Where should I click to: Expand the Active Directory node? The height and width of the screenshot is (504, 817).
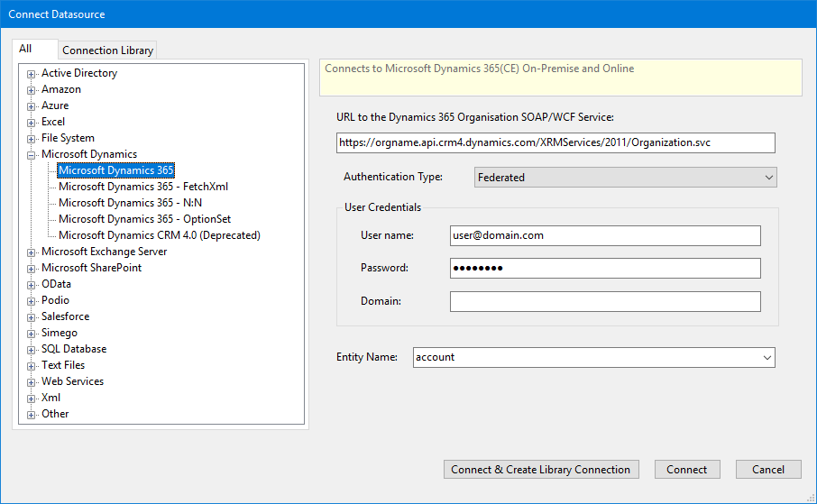tap(32, 74)
